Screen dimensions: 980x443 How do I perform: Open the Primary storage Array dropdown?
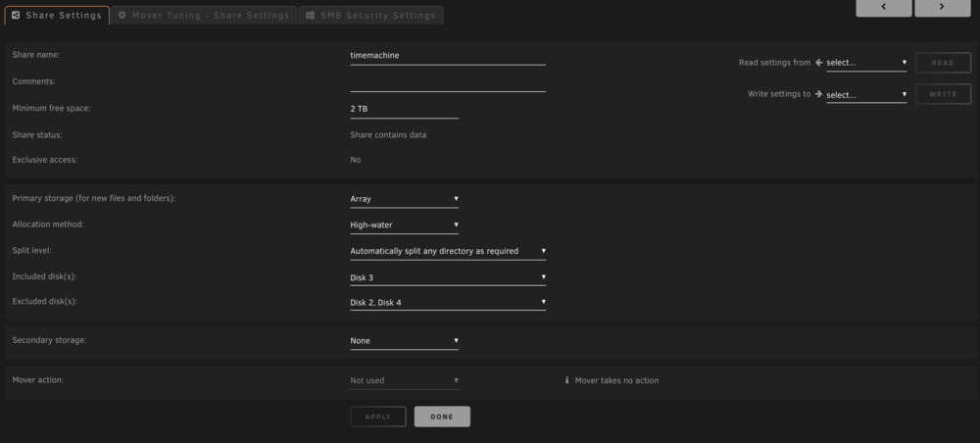click(405, 199)
